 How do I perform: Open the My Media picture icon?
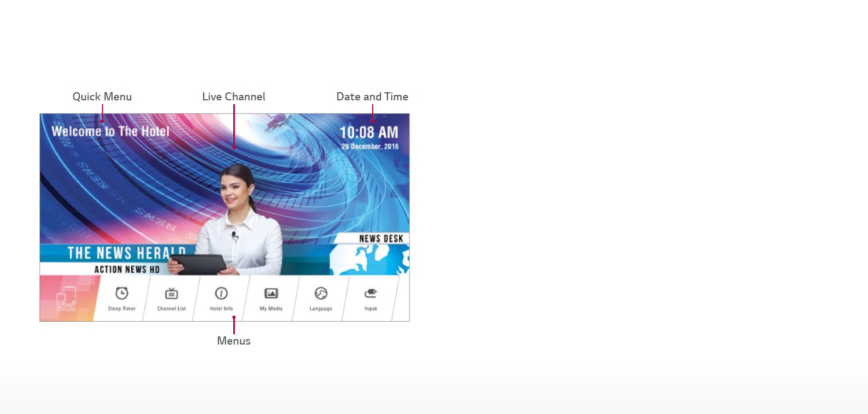(x=271, y=294)
